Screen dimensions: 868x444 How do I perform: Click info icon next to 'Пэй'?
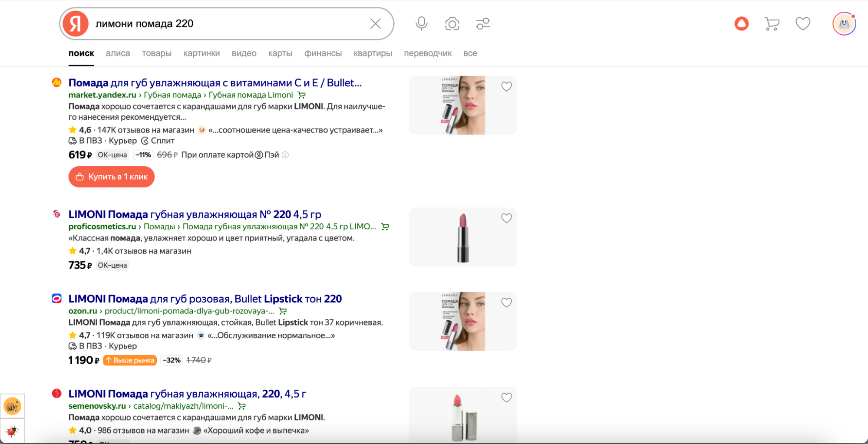(x=285, y=155)
